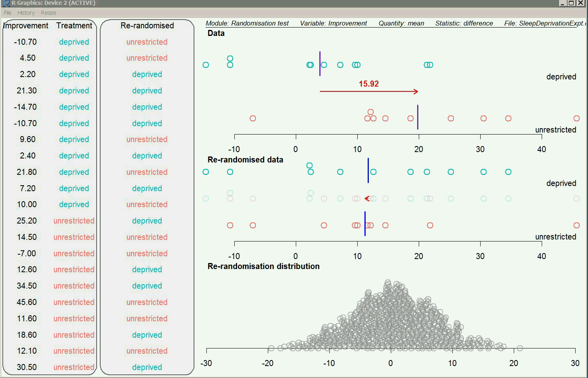588x378 pixels.
Task: Click the Improvement column header
Action: [26, 26]
